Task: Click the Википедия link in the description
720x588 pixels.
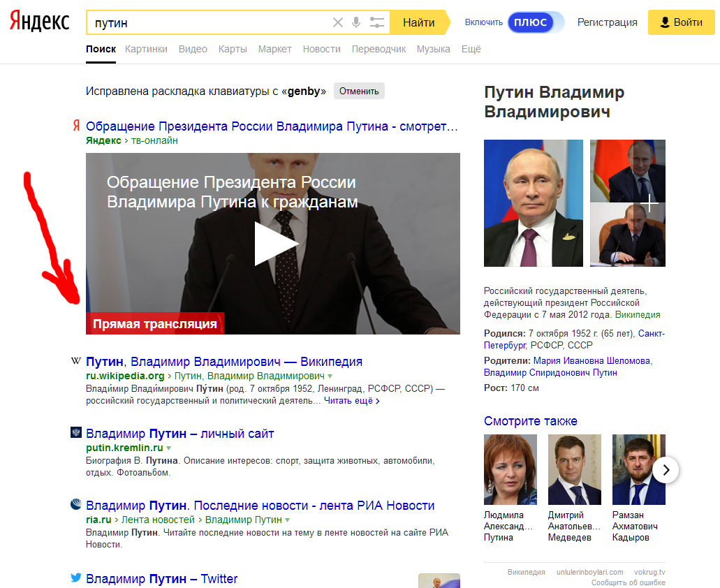Action: 638,315
